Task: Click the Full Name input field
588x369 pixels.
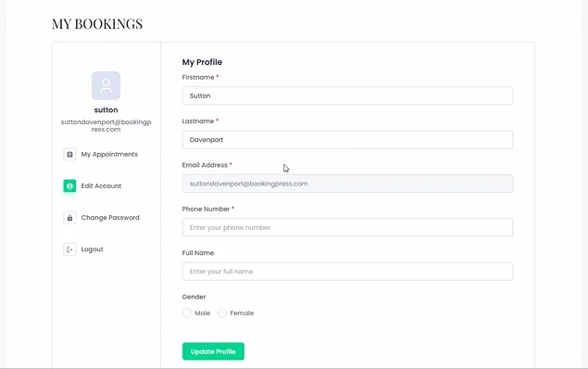Action: (347, 272)
